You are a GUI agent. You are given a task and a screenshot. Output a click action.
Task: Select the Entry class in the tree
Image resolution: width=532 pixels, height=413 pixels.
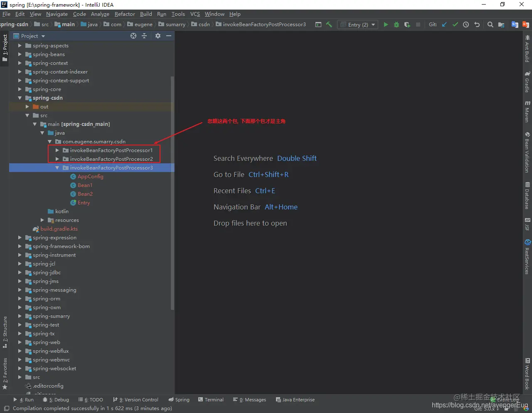click(84, 203)
